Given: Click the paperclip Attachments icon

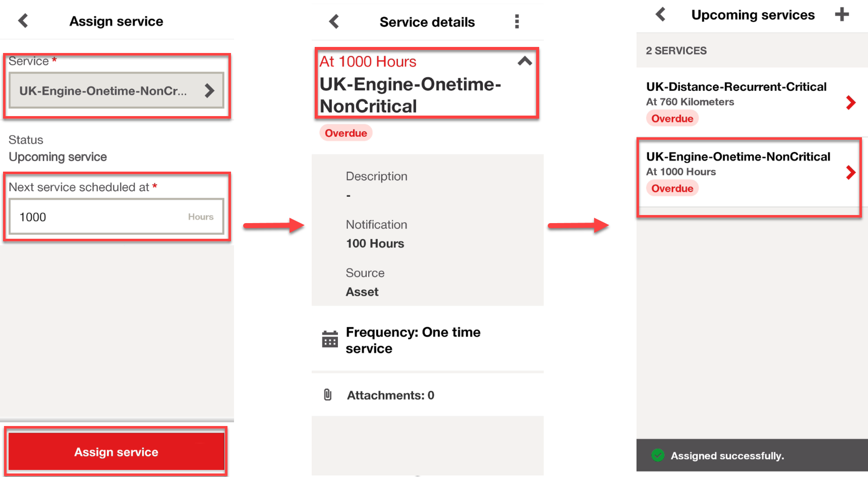Looking at the screenshot, I should [x=328, y=395].
